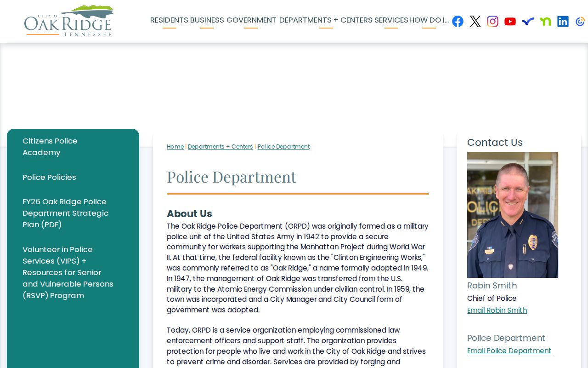Screen dimensions: 588x368
Task: Click the Email Robin Smith link
Action: tap(497, 310)
